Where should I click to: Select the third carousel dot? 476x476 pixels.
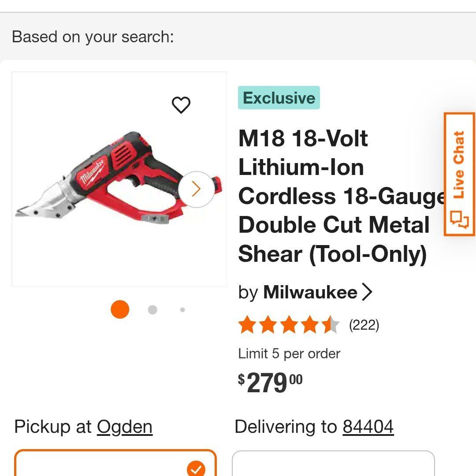coord(182,309)
